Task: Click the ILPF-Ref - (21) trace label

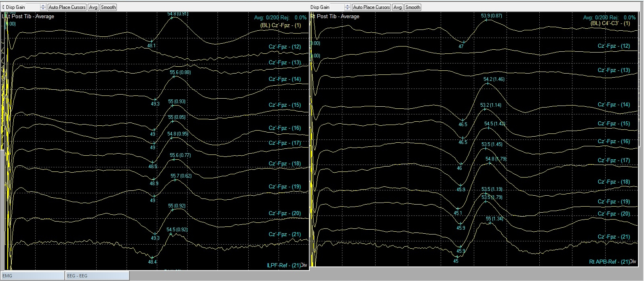Action: pyautogui.click(x=283, y=265)
